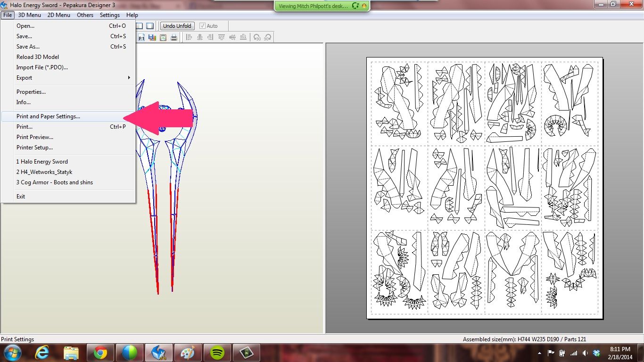The width and height of the screenshot is (644, 362).
Task: Open recent file Cog Armor - Boots and shins
Action: (68, 182)
